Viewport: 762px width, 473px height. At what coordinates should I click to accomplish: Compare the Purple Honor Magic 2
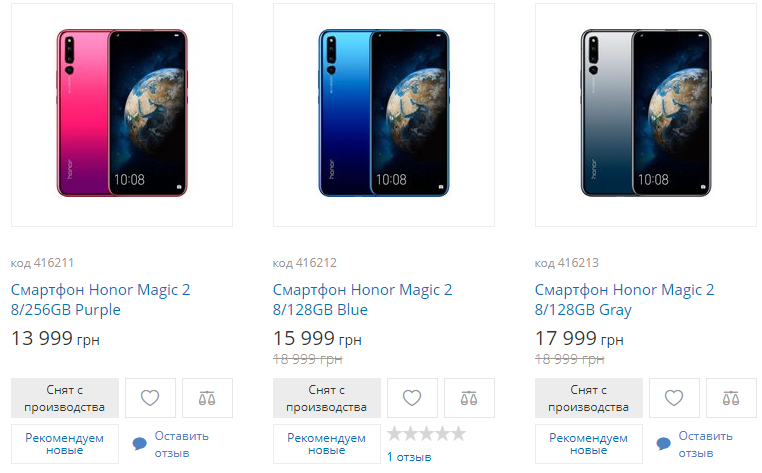click(207, 398)
